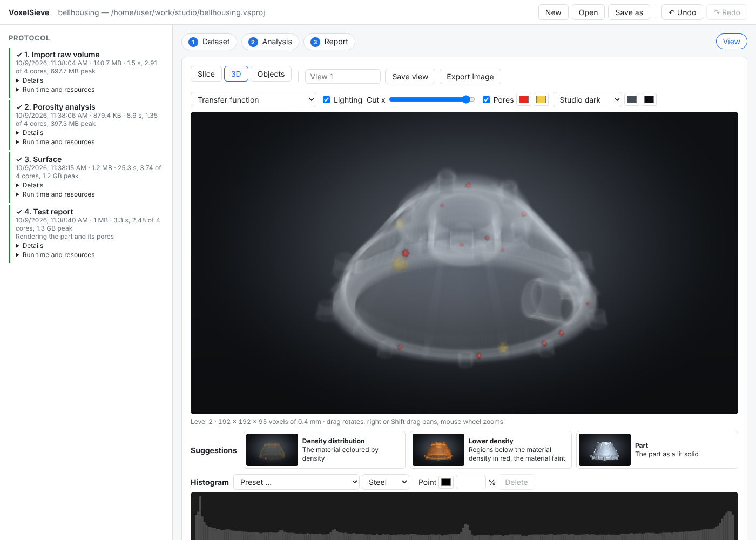Screen dimensions: 756x540
Task: Switch to the Report step tab
Action: tap(329, 42)
